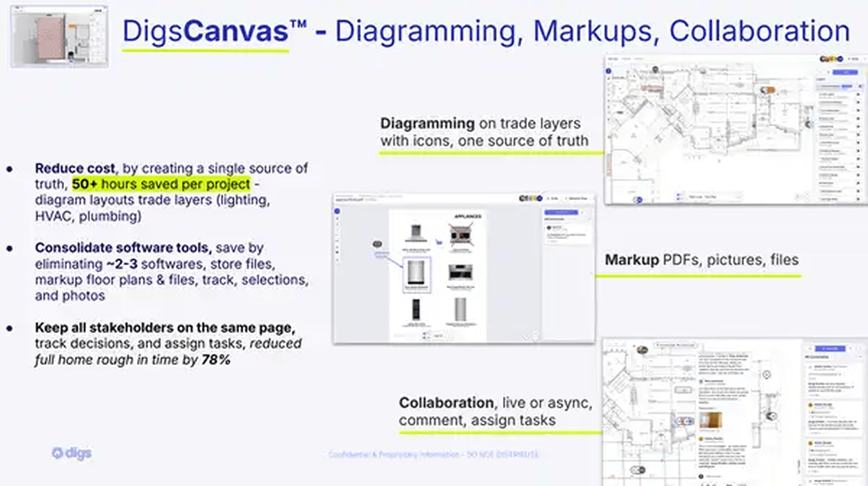Click the 'Markup PDFs, pictures, files' caption
The height and width of the screenshot is (486, 868).
click(x=702, y=260)
